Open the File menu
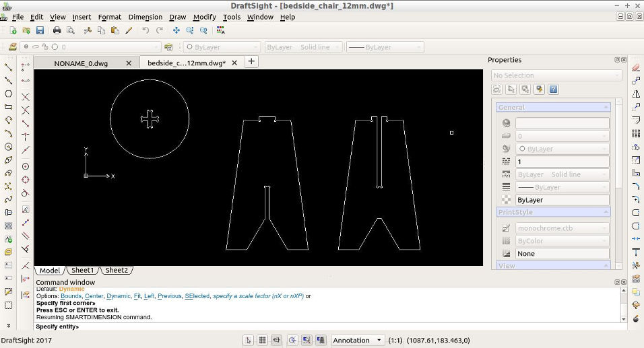 click(x=18, y=18)
